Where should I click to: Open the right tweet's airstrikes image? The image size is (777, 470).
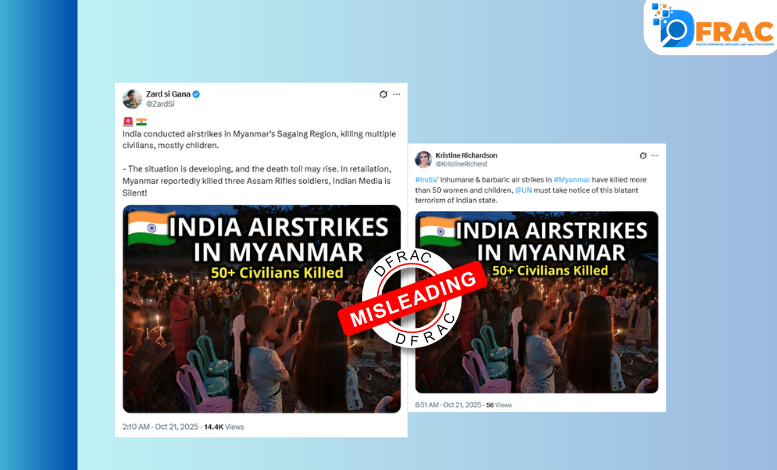(537, 302)
